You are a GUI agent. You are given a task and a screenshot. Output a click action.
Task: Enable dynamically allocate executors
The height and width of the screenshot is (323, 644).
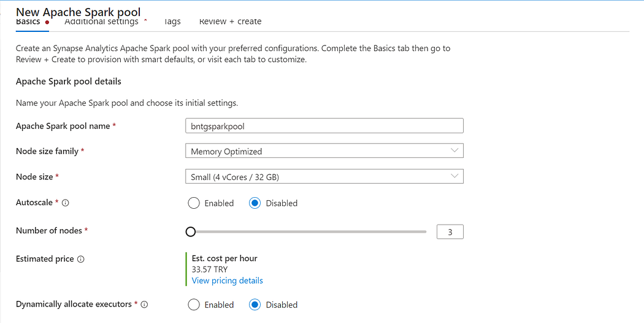[x=194, y=305]
